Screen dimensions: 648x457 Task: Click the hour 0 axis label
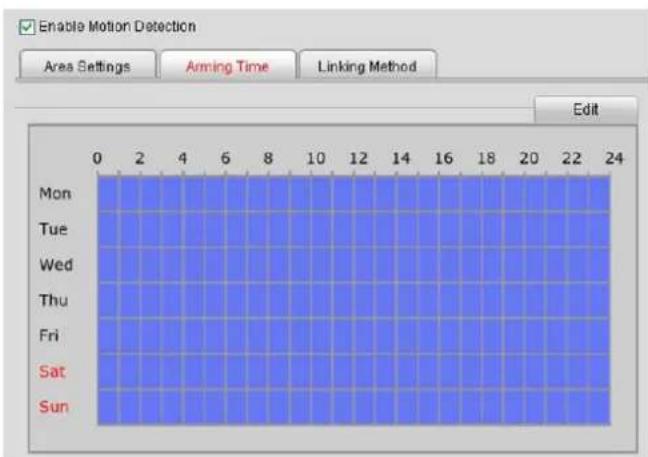pos(97,158)
